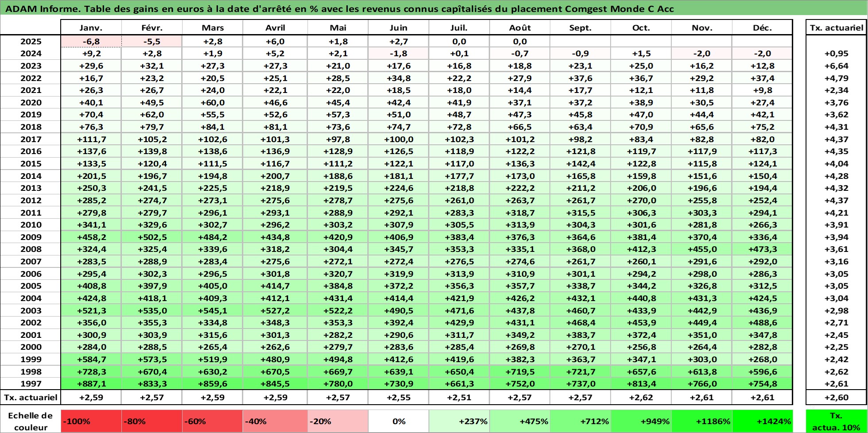Image resolution: width=868 pixels, height=433 pixels.
Task: Click the +502,5 cell for February 2009
Action: (x=152, y=237)
